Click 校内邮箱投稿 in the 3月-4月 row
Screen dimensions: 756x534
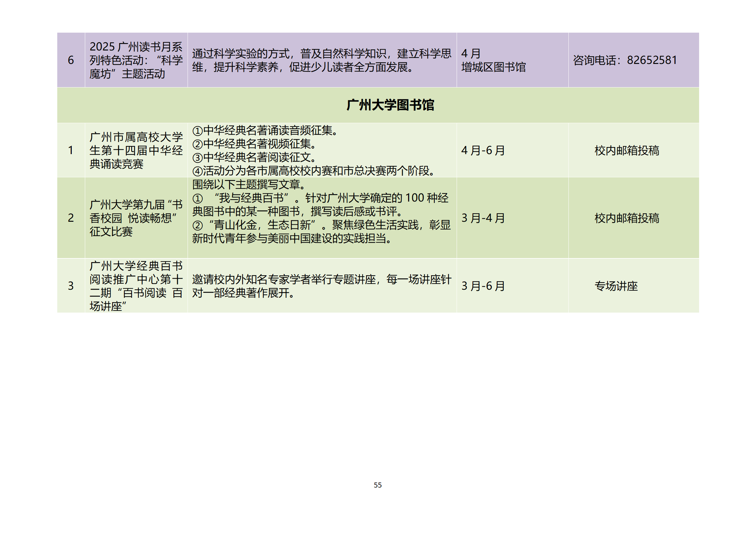pos(627,218)
